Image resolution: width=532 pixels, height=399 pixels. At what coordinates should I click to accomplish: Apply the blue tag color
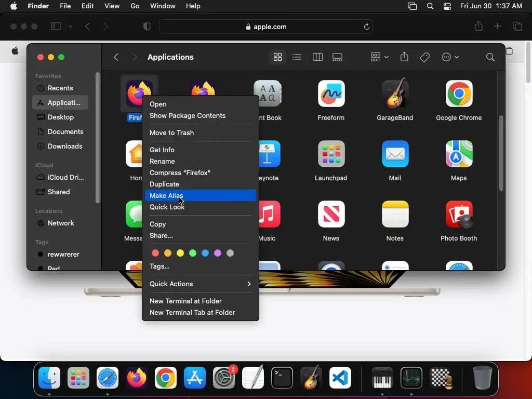(x=205, y=253)
